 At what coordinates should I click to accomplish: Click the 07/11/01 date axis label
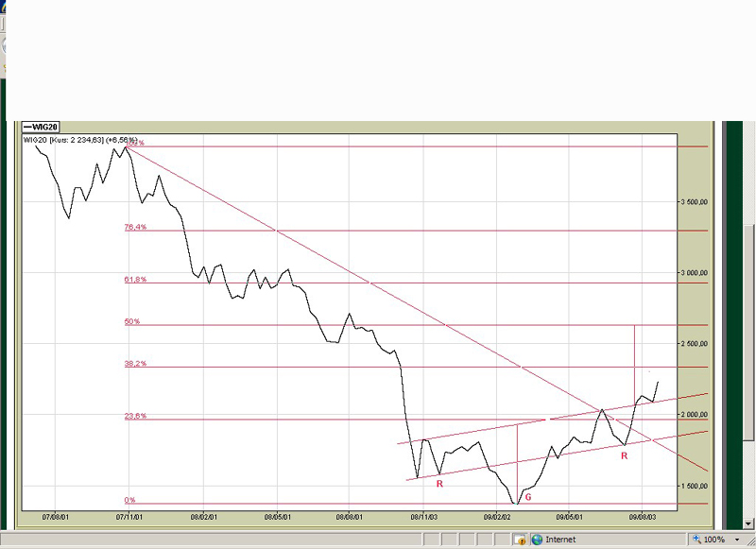coord(129,517)
